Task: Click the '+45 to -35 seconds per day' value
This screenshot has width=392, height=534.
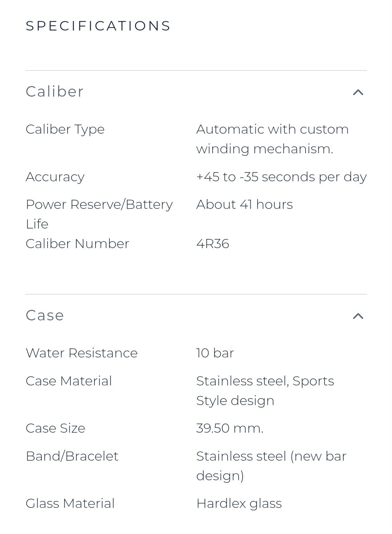Action: 281,177
